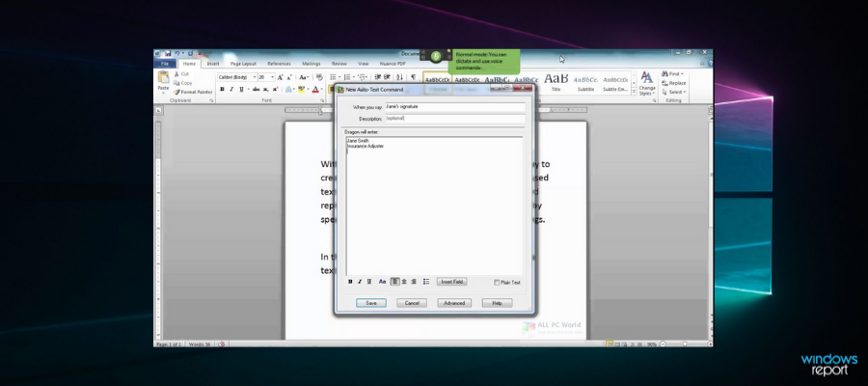Decrease indent in Paragraph group
Viewport: 868px width, 386px height.
pos(377,77)
